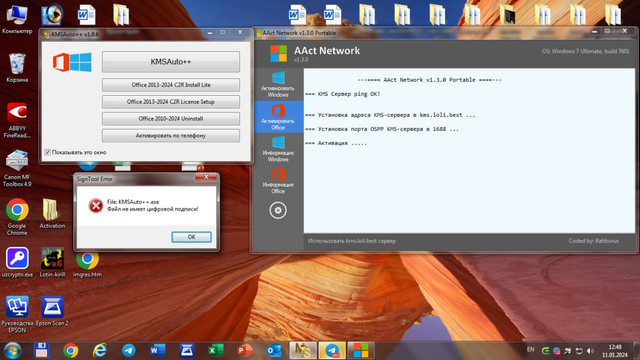The height and width of the screenshot is (360, 640).
Task: Open the Activation folder on desktop
Action: click(52, 213)
